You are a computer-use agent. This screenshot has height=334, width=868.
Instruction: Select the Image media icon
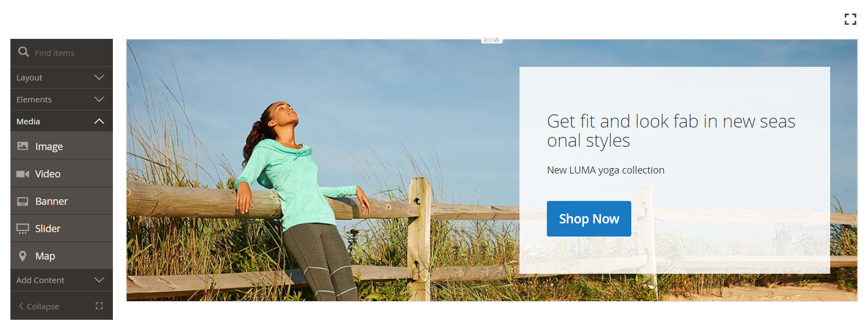(x=22, y=146)
